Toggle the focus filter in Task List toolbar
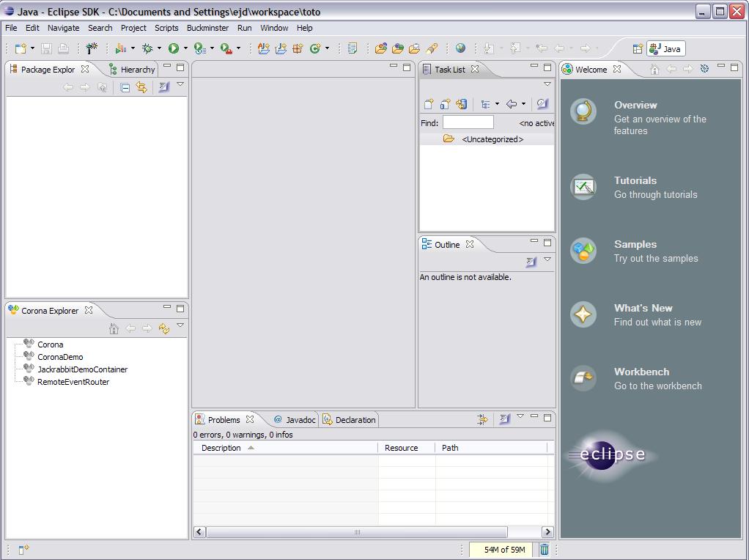749x560 pixels. 542,103
